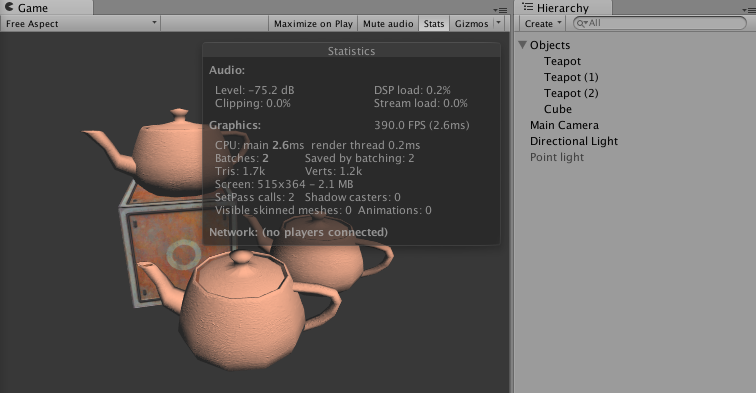Click the CPU main 2.6ms stat
Image resolution: width=756 pixels, height=393 pixels.
point(259,145)
